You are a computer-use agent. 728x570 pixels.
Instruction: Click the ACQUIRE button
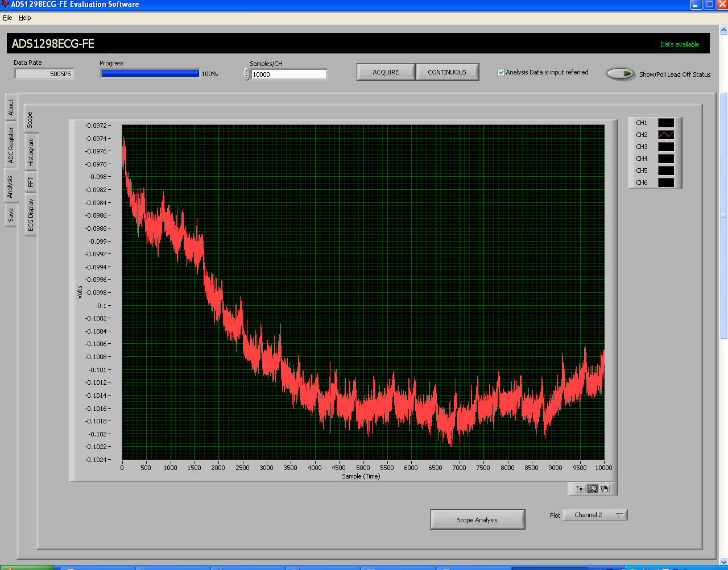tap(386, 72)
